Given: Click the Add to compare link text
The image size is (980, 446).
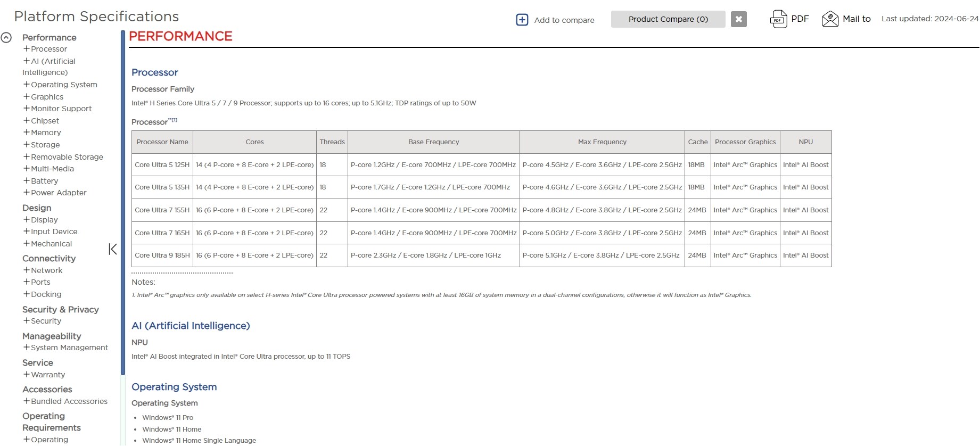Looking at the screenshot, I should [x=564, y=20].
